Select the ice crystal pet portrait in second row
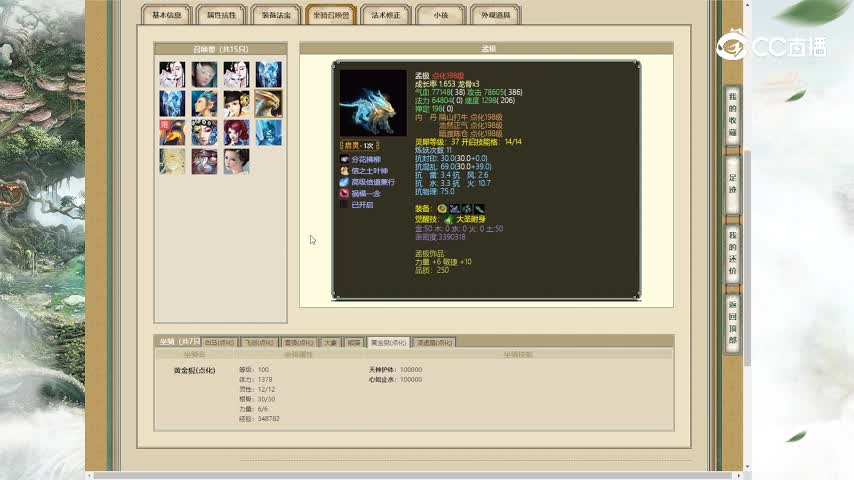The image size is (854, 480). 172,104
